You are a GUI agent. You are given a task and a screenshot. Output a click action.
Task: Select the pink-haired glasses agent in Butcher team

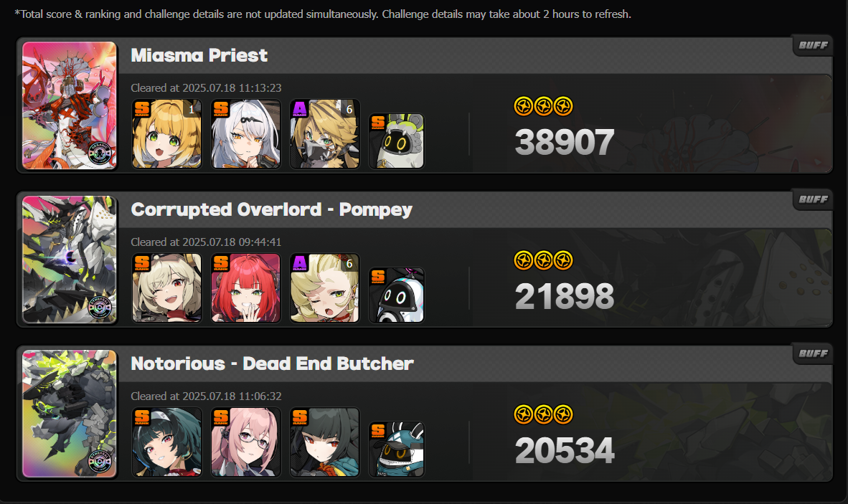245,442
